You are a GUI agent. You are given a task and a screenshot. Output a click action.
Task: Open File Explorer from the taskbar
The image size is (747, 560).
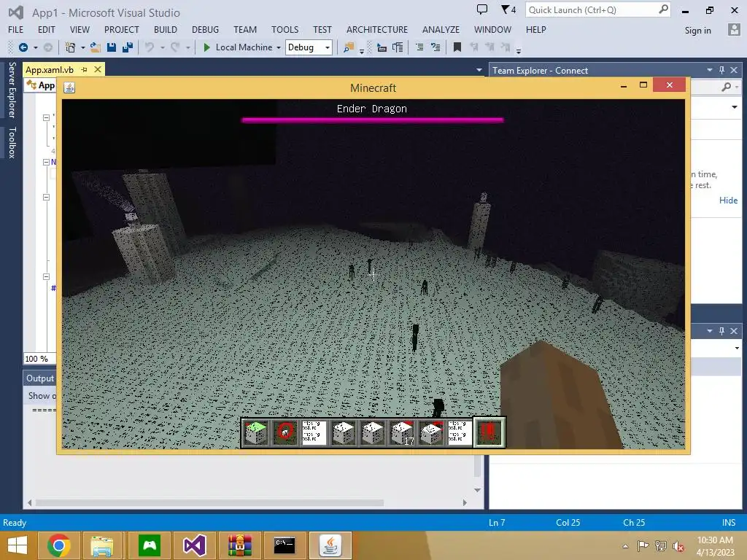tap(101, 545)
